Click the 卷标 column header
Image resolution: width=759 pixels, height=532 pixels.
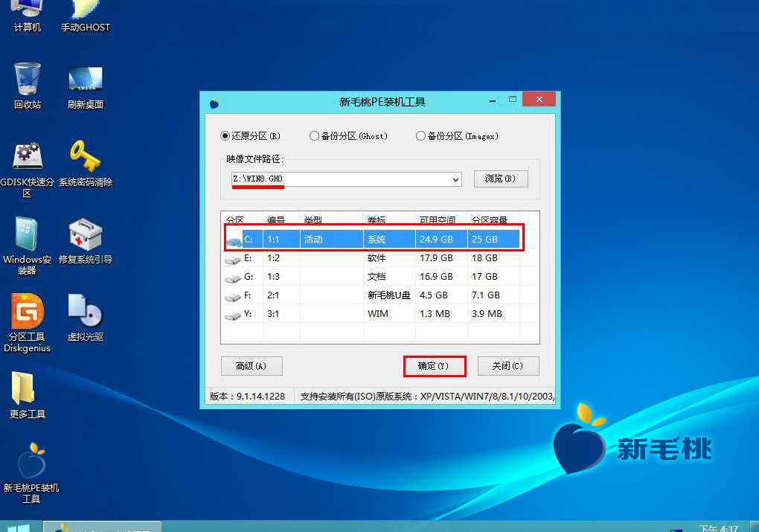coord(376,220)
